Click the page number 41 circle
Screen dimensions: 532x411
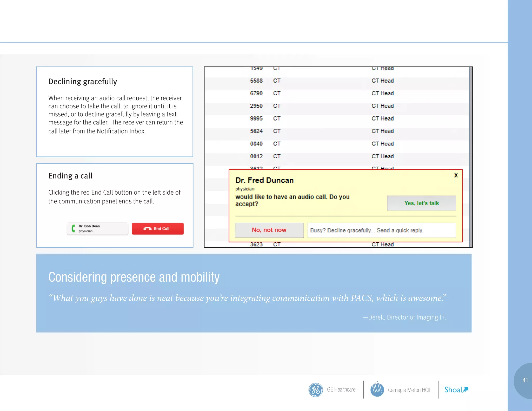(525, 380)
